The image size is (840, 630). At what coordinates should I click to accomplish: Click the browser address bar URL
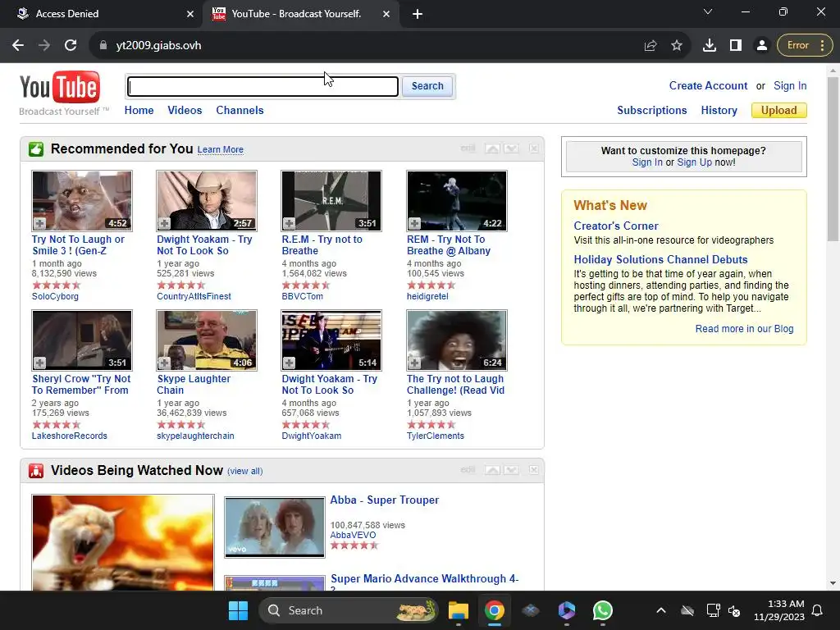click(158, 46)
